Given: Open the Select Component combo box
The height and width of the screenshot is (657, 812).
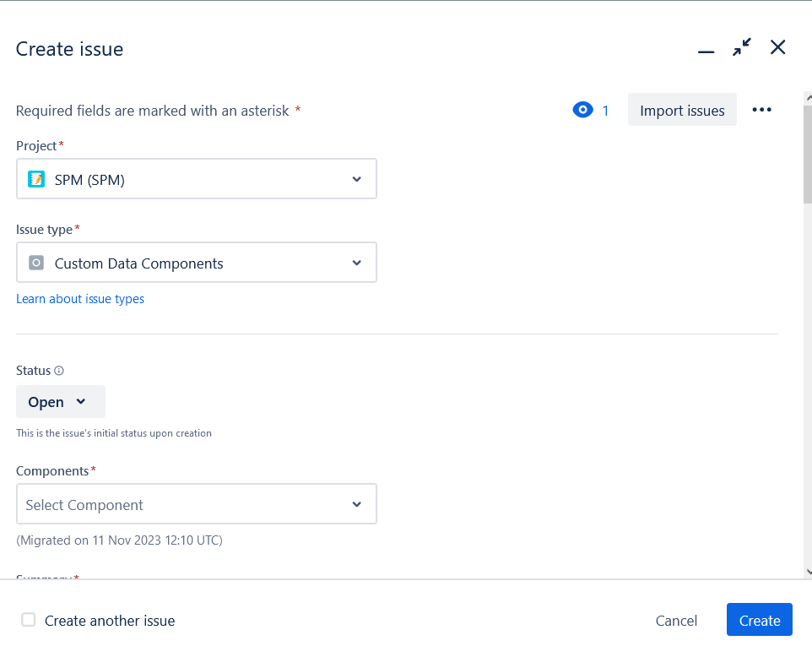Looking at the screenshot, I should tap(197, 503).
